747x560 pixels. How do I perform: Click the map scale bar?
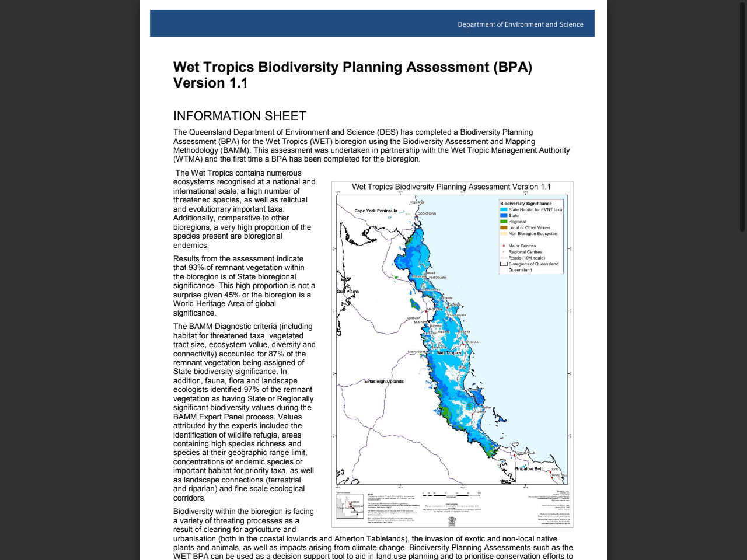point(452,495)
